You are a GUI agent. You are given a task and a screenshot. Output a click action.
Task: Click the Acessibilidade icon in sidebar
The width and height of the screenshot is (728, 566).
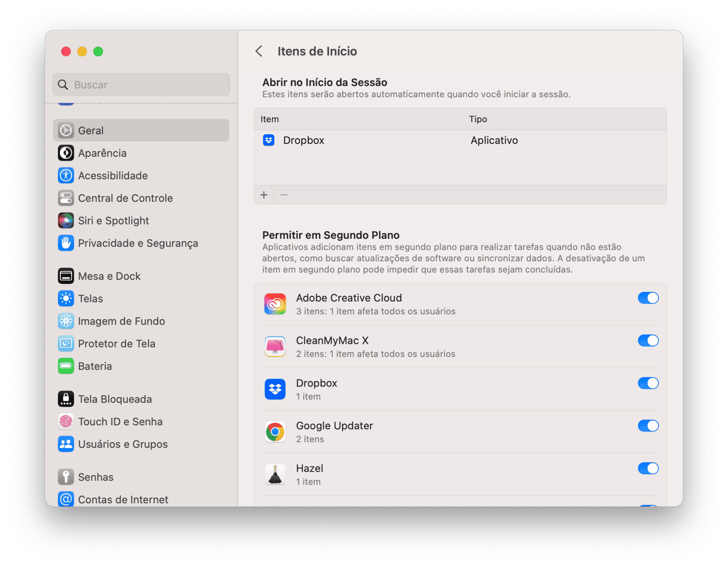pos(66,175)
